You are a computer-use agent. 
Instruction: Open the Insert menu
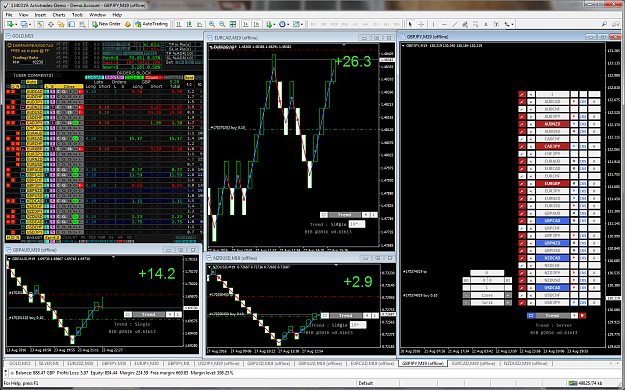40,15
